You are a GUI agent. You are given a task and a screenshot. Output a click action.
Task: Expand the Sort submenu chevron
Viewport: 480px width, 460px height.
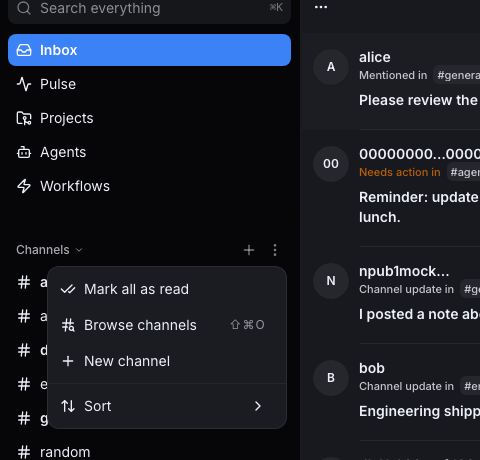(x=258, y=406)
